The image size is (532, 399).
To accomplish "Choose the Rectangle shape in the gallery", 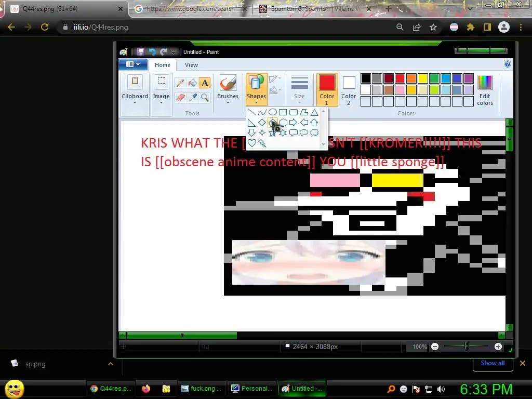I will (283, 112).
